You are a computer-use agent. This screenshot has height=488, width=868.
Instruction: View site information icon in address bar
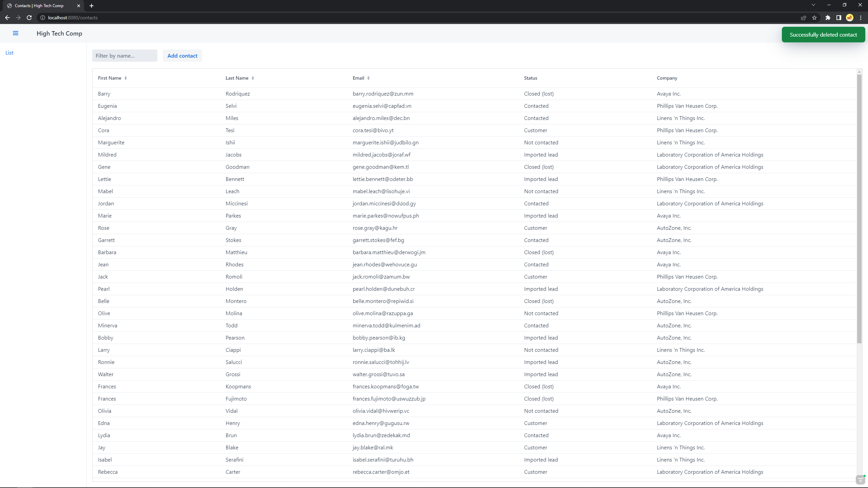coord(43,18)
